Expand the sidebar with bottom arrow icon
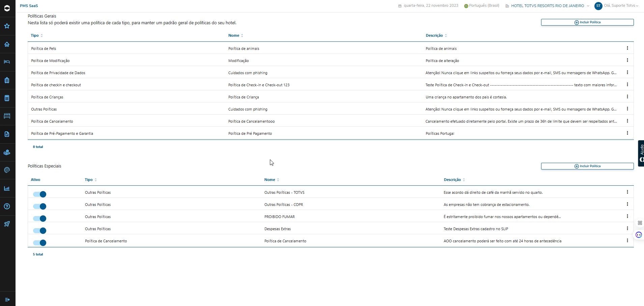This screenshot has height=306, width=644. [x=7, y=300]
